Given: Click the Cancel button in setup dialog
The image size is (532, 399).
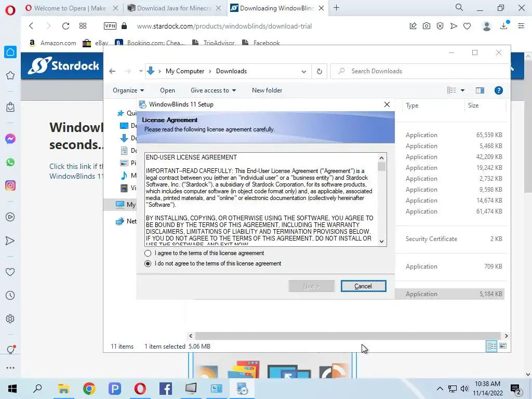Looking at the screenshot, I should click(363, 286).
